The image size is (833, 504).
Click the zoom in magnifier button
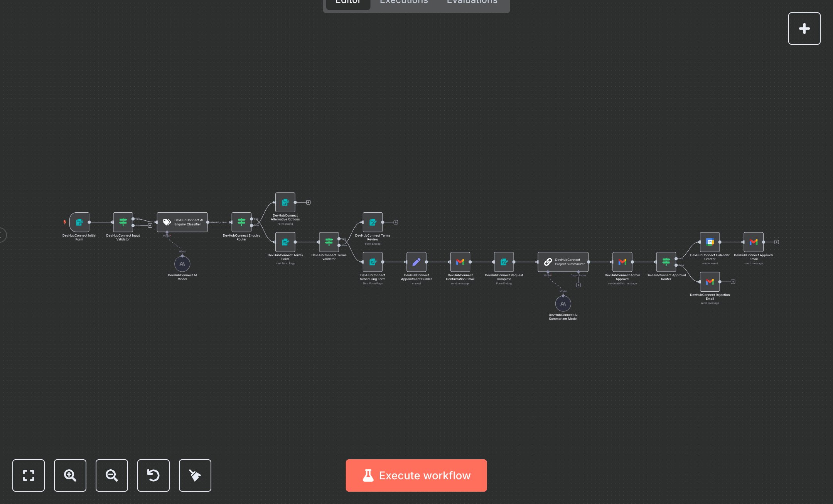click(x=70, y=475)
